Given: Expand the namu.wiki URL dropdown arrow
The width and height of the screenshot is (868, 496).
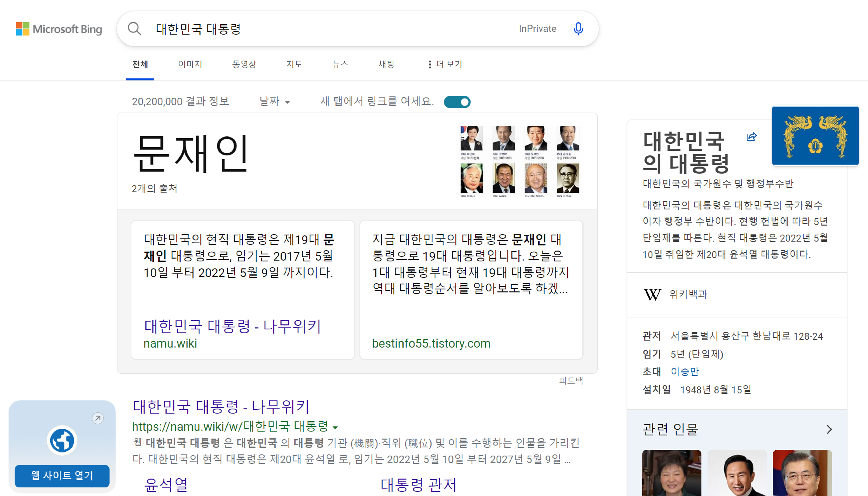Looking at the screenshot, I should pyautogui.click(x=335, y=427).
